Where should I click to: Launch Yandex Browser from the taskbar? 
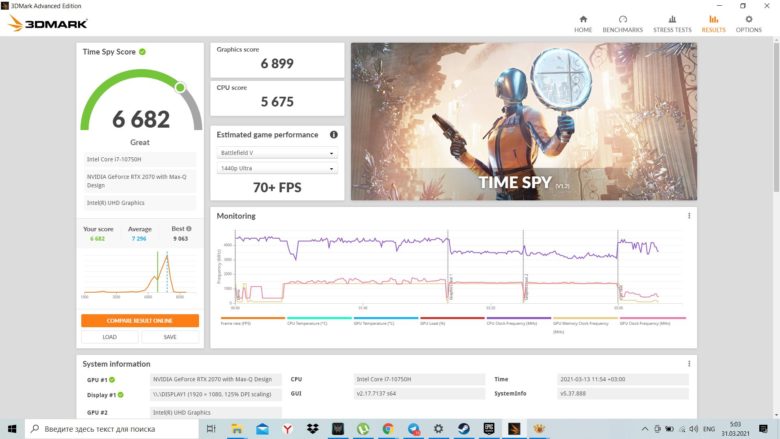(x=288, y=429)
